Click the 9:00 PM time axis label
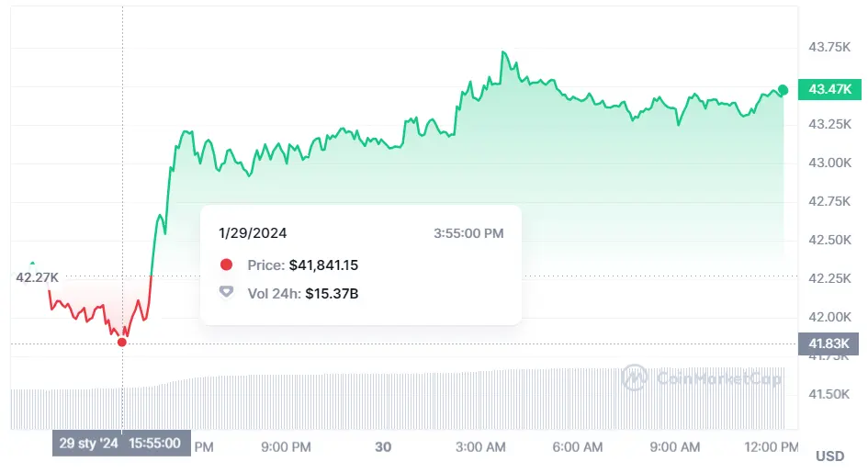The height and width of the screenshot is (473, 868). click(286, 446)
